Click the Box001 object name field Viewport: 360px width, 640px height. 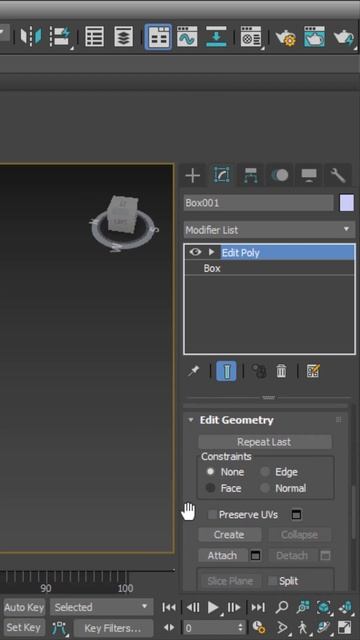(258, 203)
